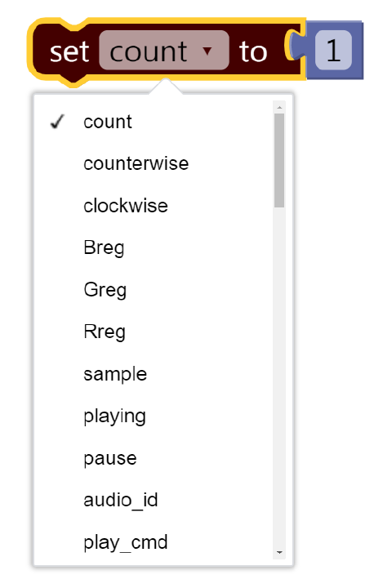The width and height of the screenshot is (392, 588).
Task: Choose the play_cmd variable
Action: pyautogui.click(x=154, y=542)
